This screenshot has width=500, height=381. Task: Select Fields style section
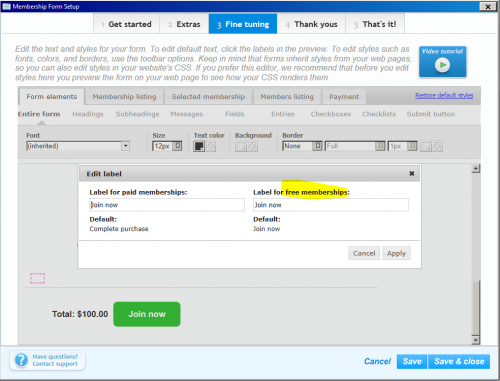click(x=235, y=114)
